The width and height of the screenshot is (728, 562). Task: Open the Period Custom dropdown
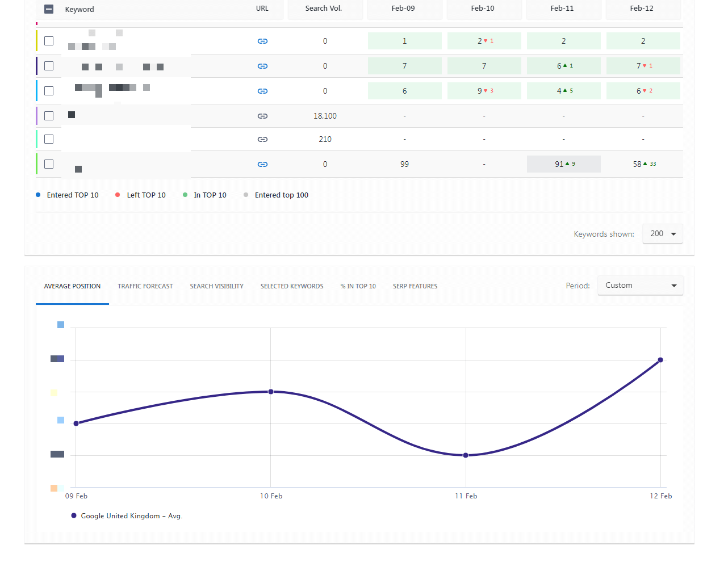coord(640,285)
